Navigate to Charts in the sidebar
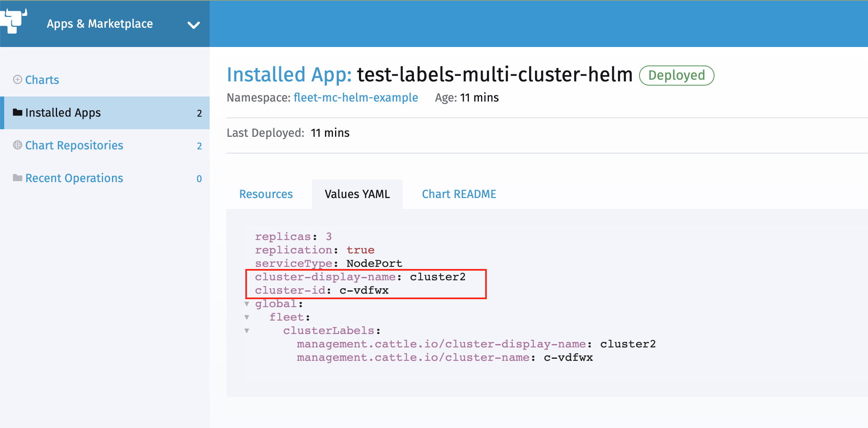 point(42,80)
